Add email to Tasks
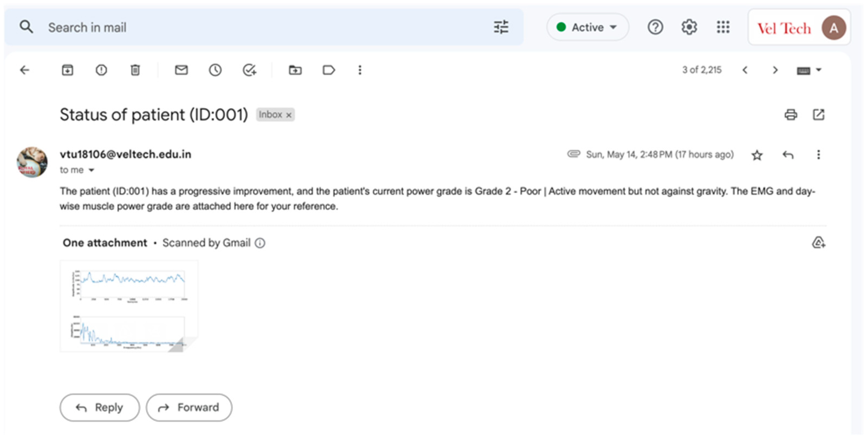The image size is (868, 446). point(249,70)
